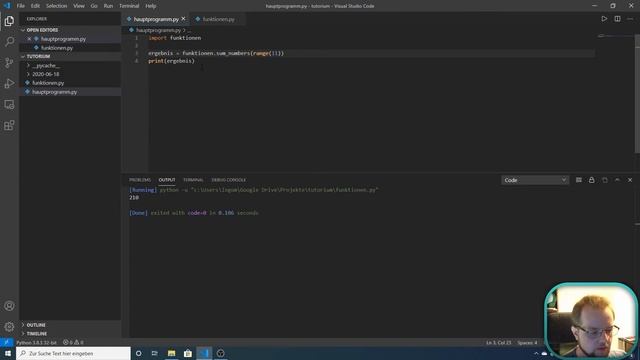The width and height of the screenshot is (640, 360).
Task: Open Windows Task View on the taskbar
Action: tap(155, 353)
